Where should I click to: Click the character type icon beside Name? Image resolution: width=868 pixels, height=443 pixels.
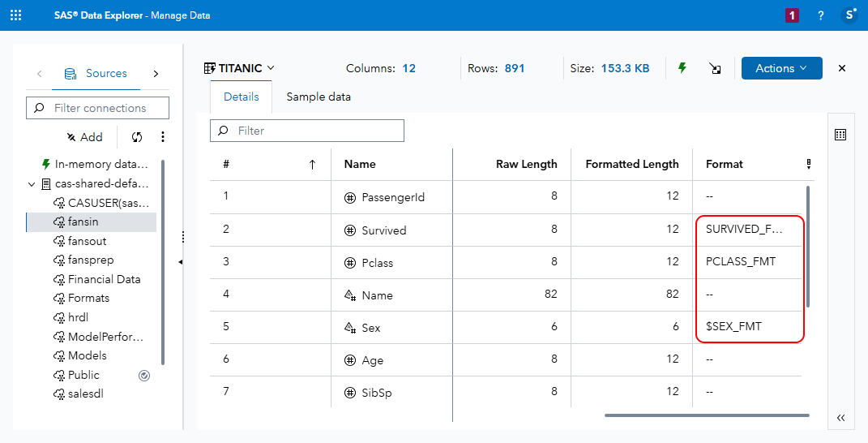(x=350, y=295)
